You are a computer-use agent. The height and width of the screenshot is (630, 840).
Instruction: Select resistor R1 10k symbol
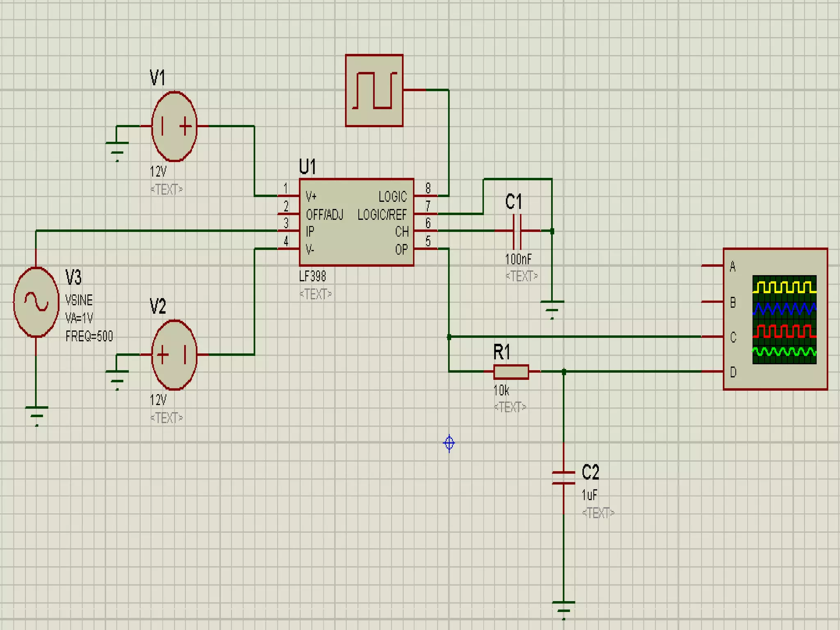coord(511,372)
